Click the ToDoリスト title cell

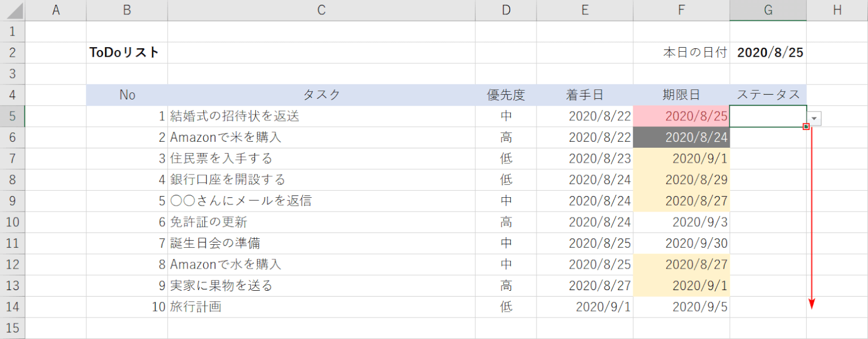tap(126, 52)
